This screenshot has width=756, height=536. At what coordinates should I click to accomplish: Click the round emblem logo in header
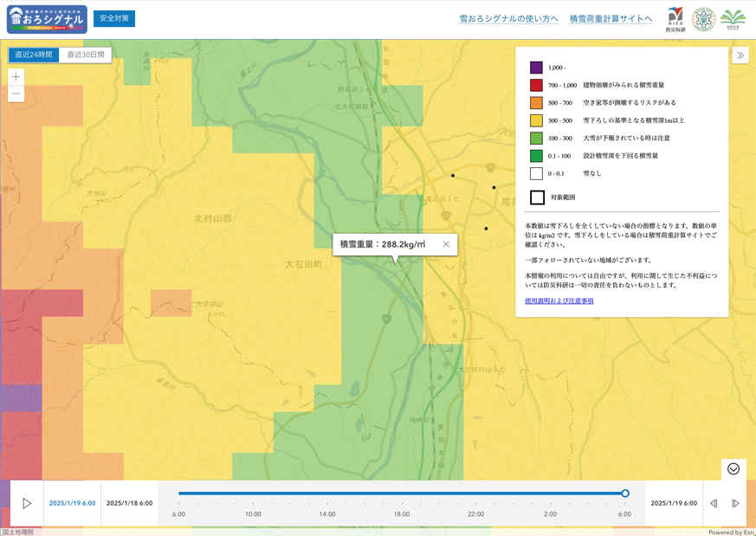[x=704, y=19]
